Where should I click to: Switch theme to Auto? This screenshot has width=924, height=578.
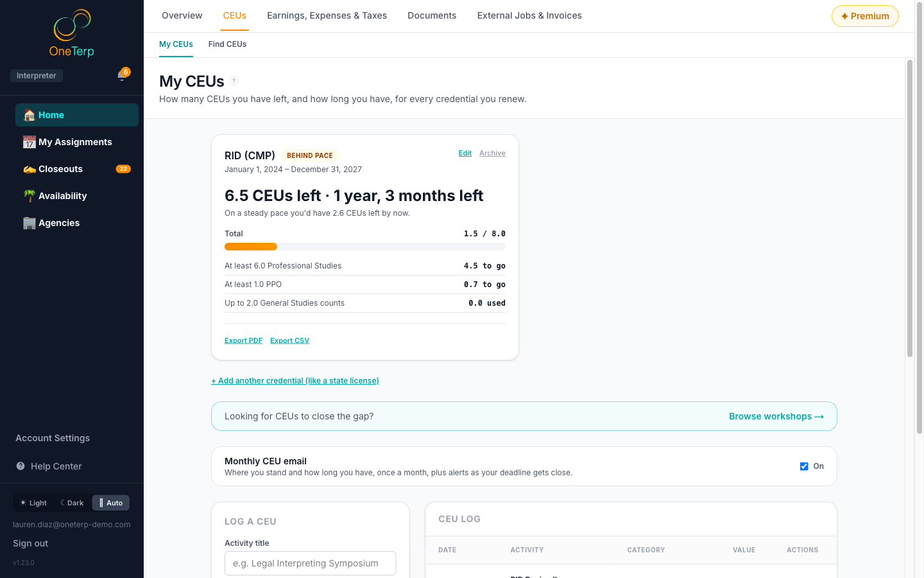[111, 503]
